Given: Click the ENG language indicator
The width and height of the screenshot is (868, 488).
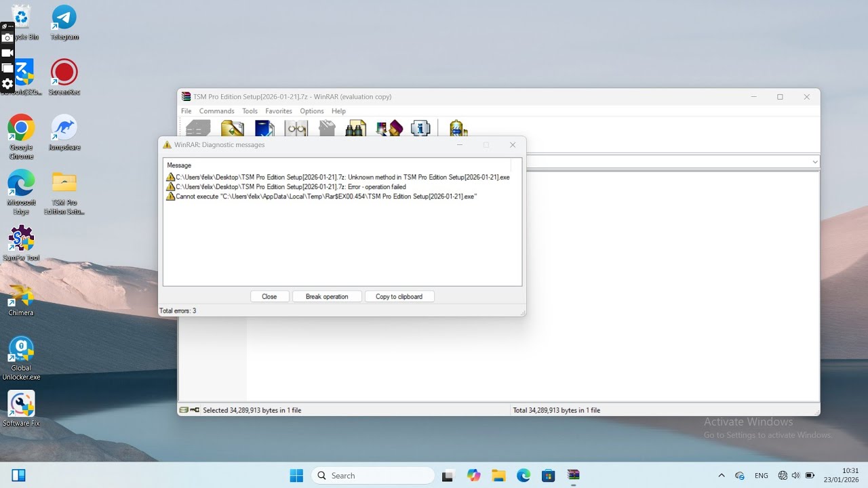Looking at the screenshot, I should point(762,476).
